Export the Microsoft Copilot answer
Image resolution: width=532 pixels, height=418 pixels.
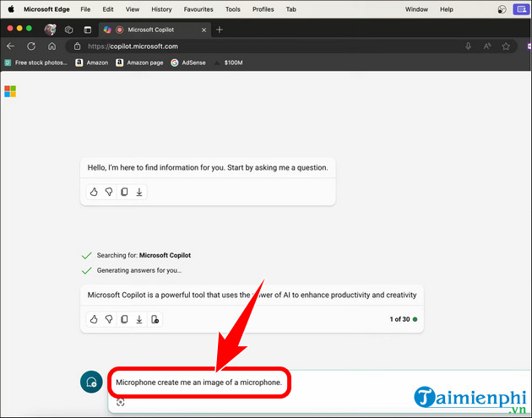pos(139,319)
